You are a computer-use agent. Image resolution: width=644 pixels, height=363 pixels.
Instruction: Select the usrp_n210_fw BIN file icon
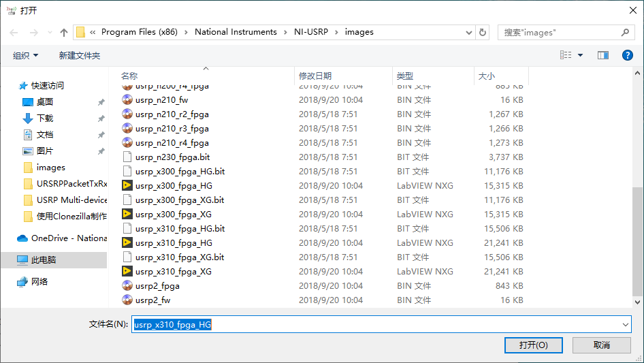(127, 99)
